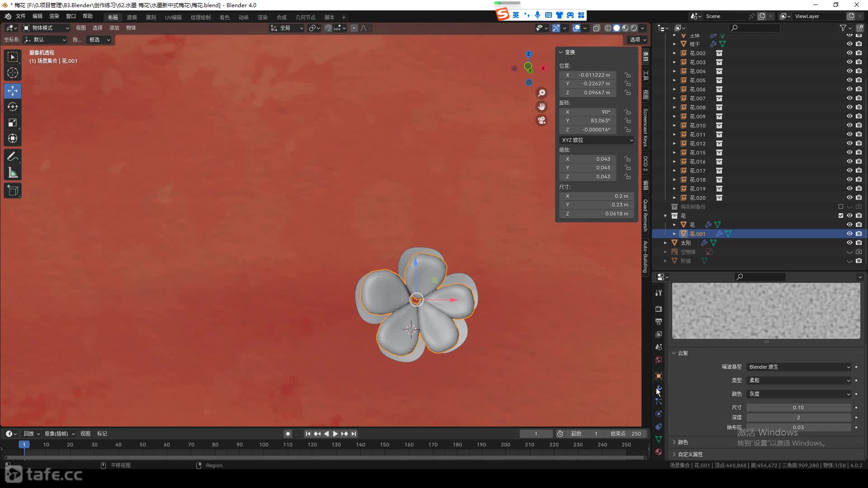This screenshot has width=868, height=488.
Task: Click the Z axis on navigation gizmo
Action: click(528, 54)
